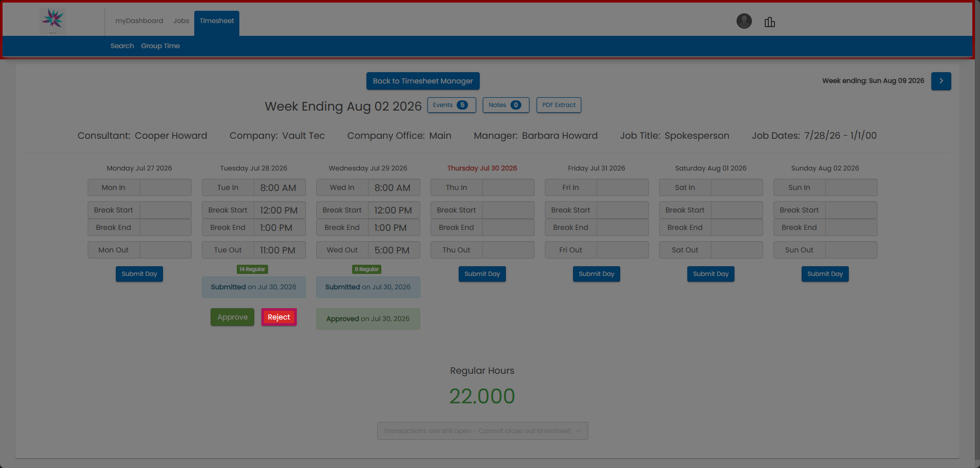Approve Tuesday's submitted time
980x468 pixels.
pyautogui.click(x=232, y=317)
